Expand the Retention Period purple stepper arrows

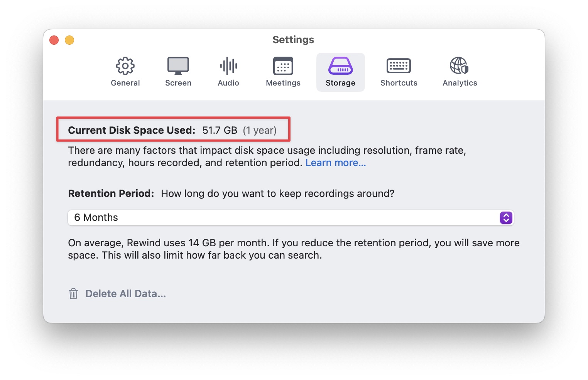(506, 218)
